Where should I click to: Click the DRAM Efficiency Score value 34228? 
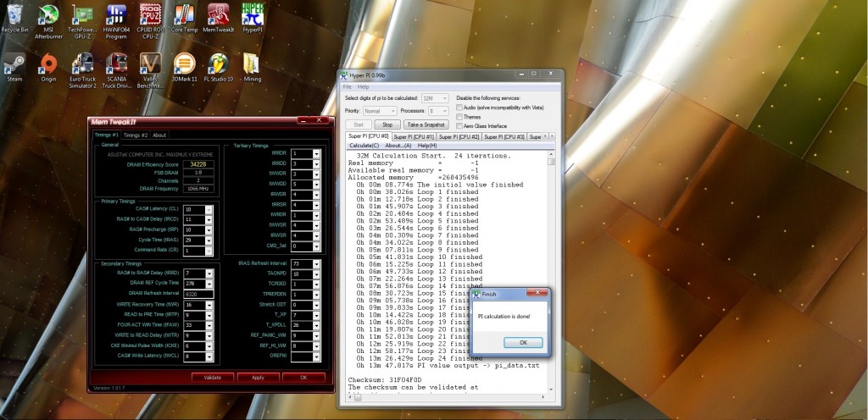pos(200,164)
